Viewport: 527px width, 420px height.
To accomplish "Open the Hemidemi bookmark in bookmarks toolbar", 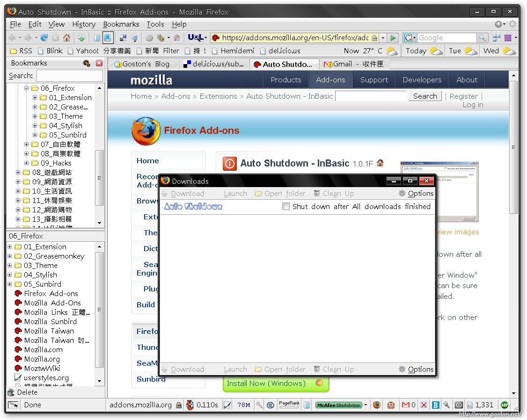I will click(x=233, y=51).
